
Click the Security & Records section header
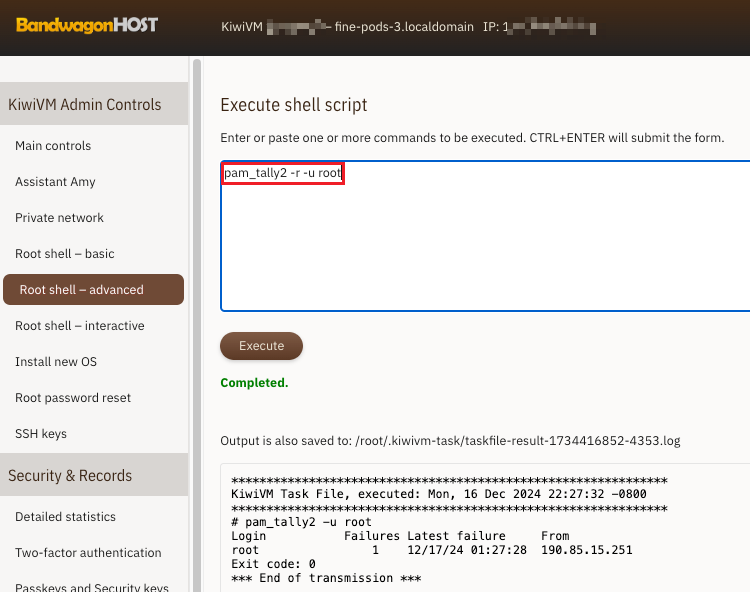(x=70, y=475)
